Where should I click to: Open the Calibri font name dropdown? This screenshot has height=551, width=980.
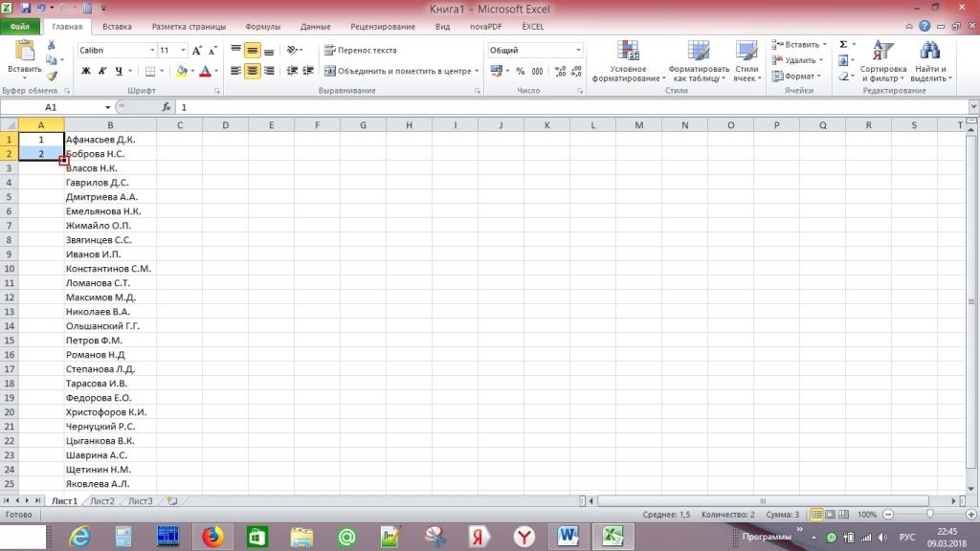coord(152,50)
